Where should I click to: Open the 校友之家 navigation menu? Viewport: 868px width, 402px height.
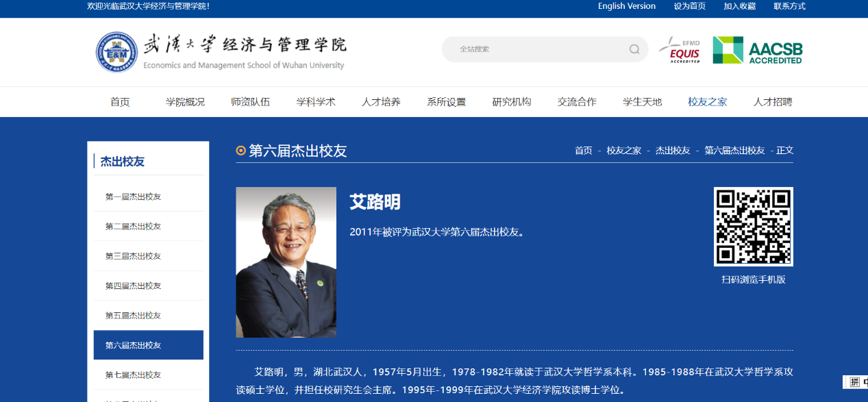[x=708, y=102]
